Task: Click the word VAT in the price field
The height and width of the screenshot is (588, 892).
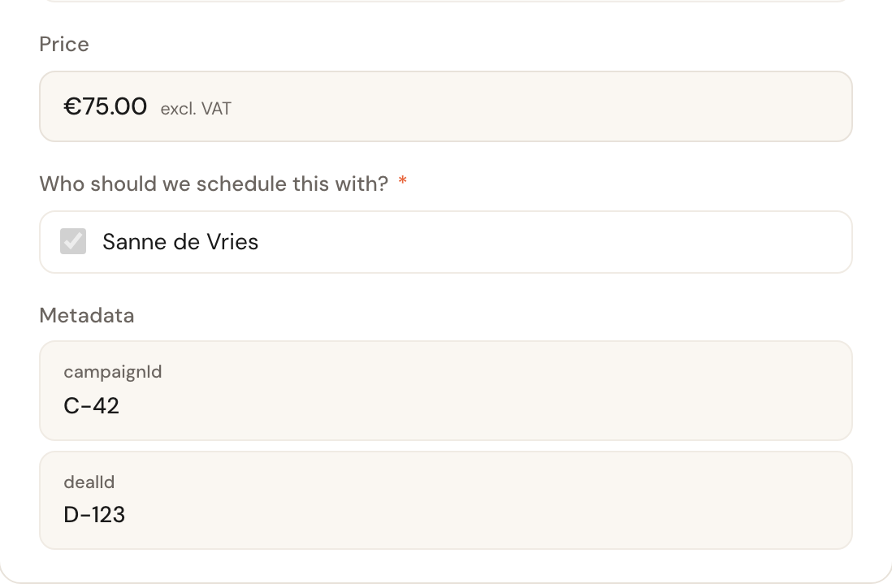Action: (x=215, y=109)
